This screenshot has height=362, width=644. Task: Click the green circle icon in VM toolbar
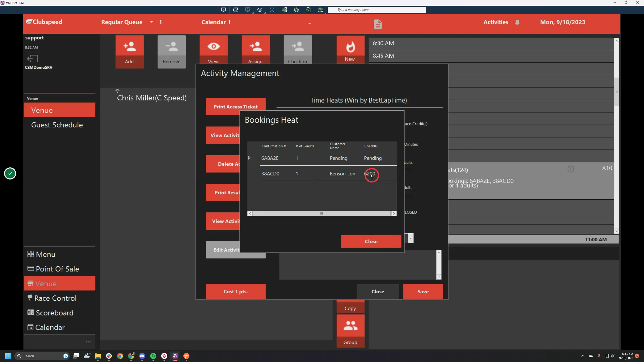[x=296, y=10]
